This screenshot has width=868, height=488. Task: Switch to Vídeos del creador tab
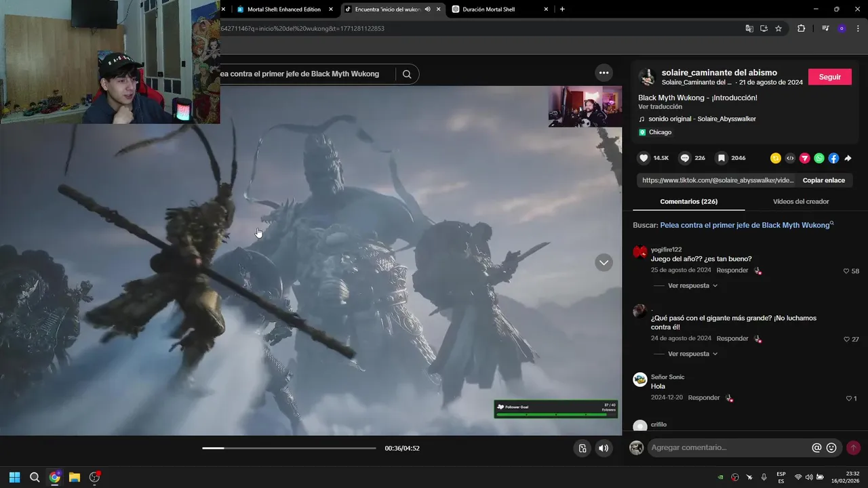801,201
